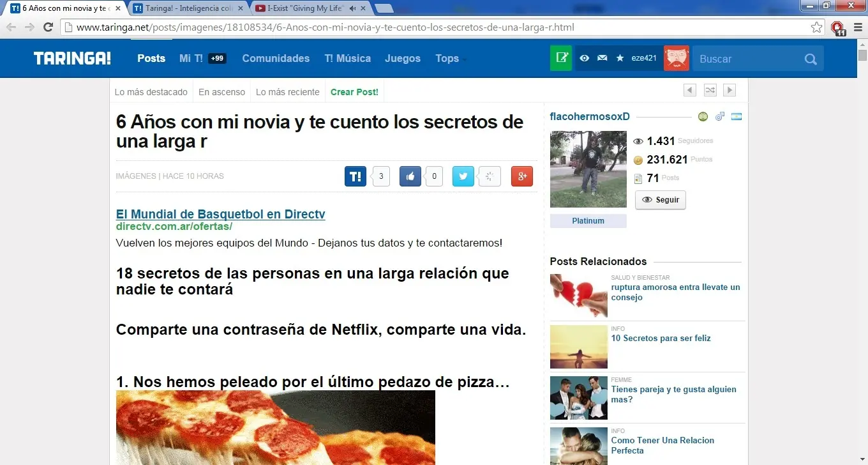Click the page icon in the address bar
The width and height of the screenshot is (868, 465).
(68, 27)
